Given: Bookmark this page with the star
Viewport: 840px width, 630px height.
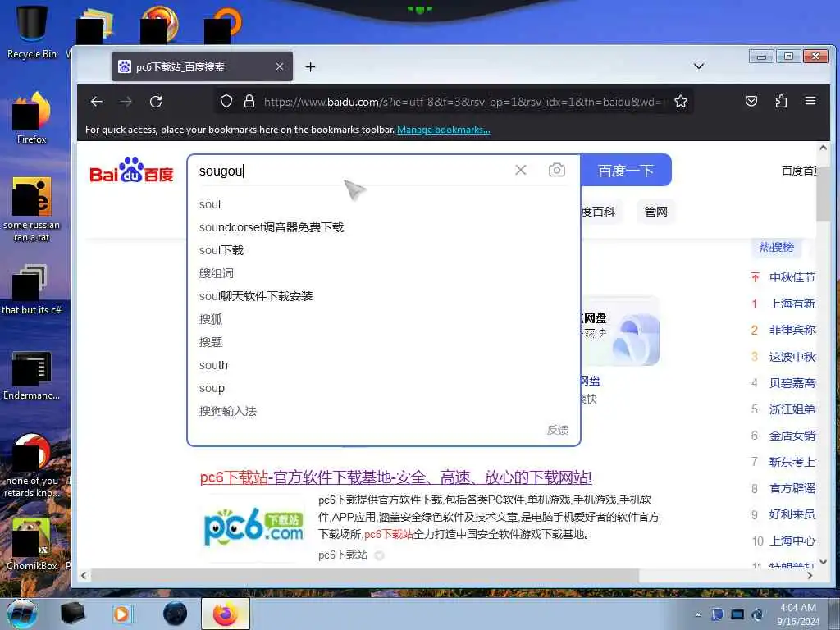Looking at the screenshot, I should (680, 101).
